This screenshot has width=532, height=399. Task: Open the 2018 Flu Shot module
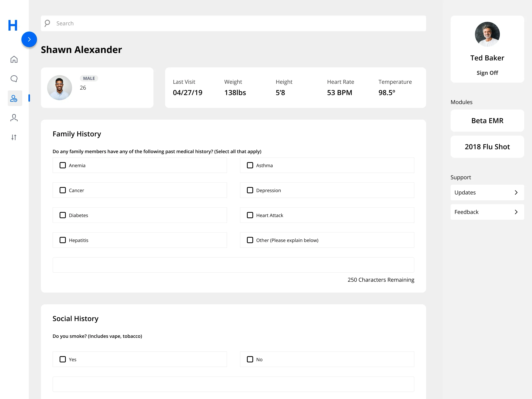[487, 147]
